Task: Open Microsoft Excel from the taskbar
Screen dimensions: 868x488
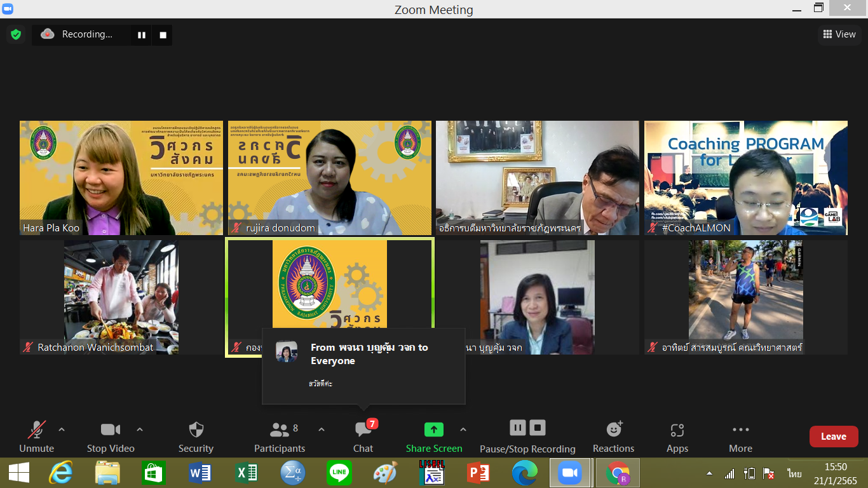Action: click(247, 473)
